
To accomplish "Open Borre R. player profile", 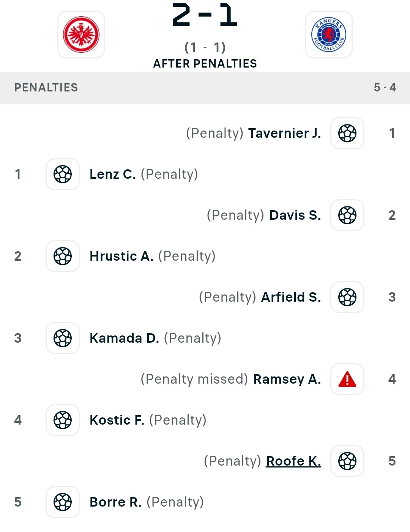I will tap(116, 502).
